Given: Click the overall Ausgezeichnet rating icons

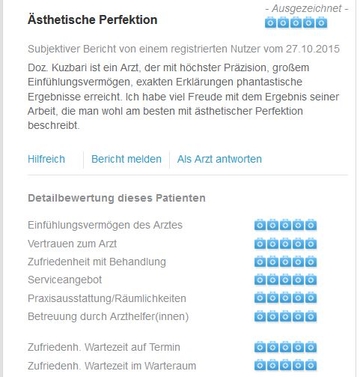Looking at the screenshot, I should click(x=296, y=23).
